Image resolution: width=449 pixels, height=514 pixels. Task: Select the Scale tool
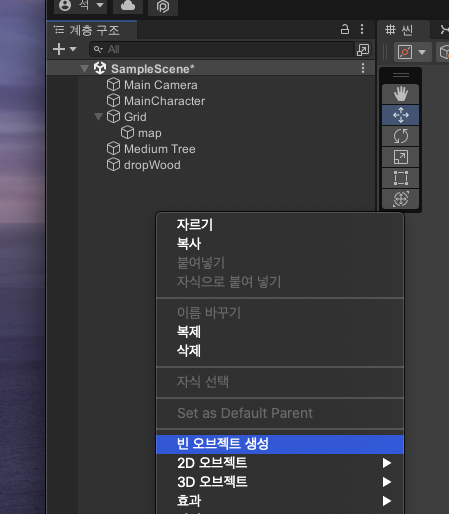pos(400,157)
